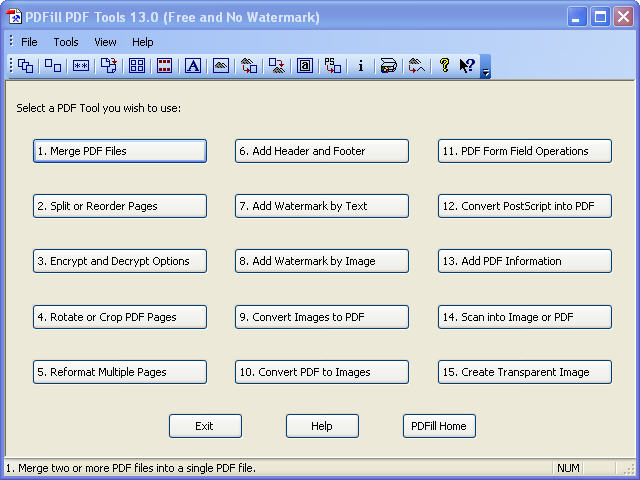The height and width of the screenshot is (480, 640).
Task: Select 3. Encrypt and Decrypt Options
Action: click(120, 261)
